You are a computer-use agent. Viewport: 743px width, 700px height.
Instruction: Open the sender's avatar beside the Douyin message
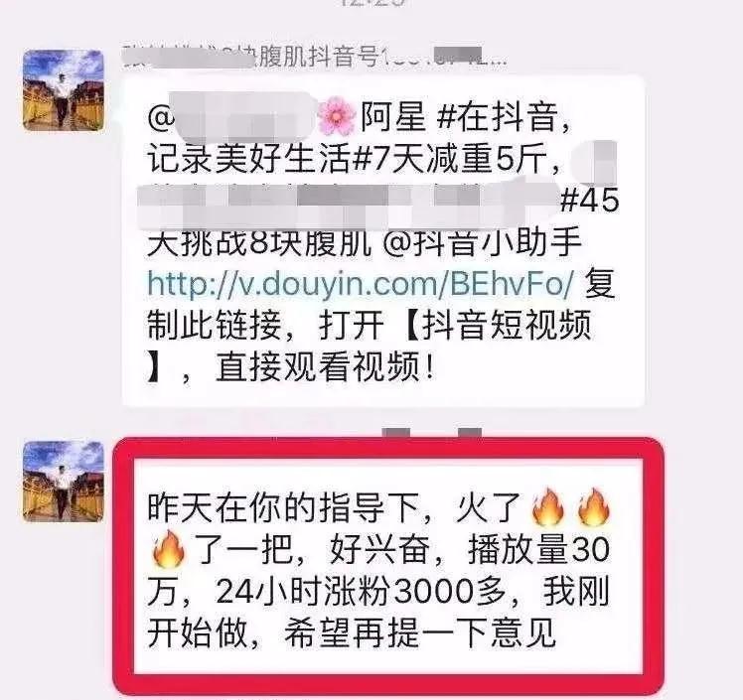(64, 90)
